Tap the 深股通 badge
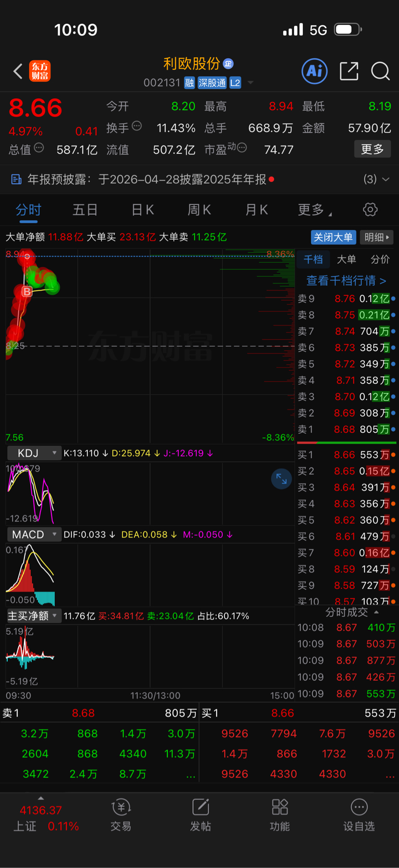 click(212, 83)
